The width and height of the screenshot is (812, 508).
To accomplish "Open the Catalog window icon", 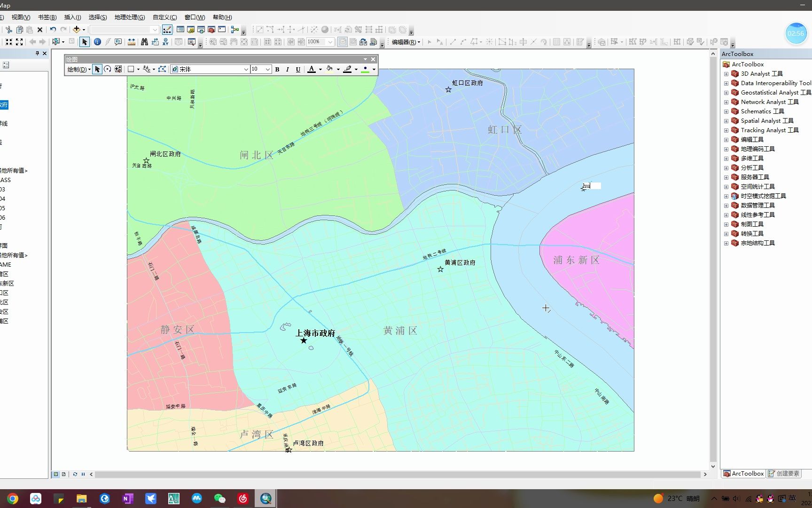I will click(x=191, y=30).
